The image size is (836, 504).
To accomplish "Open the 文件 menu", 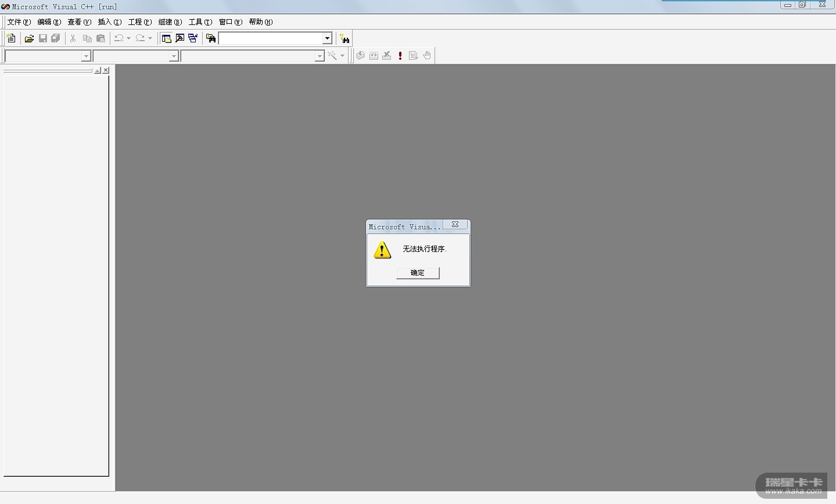I will click(x=19, y=22).
